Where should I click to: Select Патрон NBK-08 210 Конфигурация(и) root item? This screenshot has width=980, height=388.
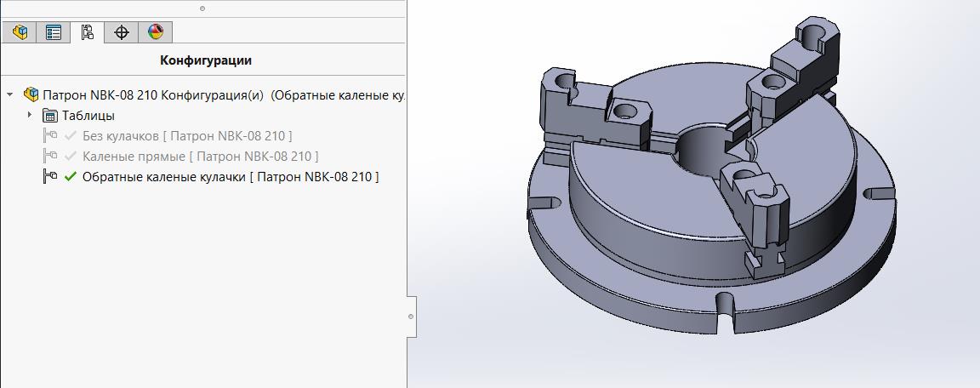click(153, 95)
